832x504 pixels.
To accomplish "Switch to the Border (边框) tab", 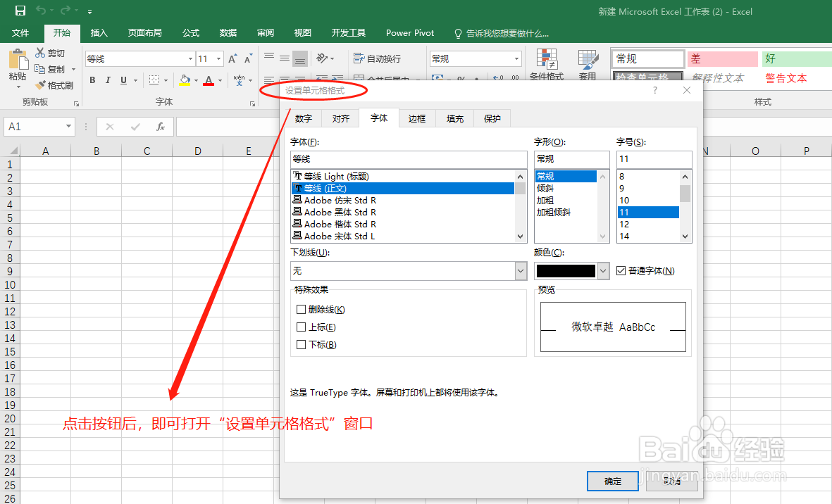I will [416, 119].
